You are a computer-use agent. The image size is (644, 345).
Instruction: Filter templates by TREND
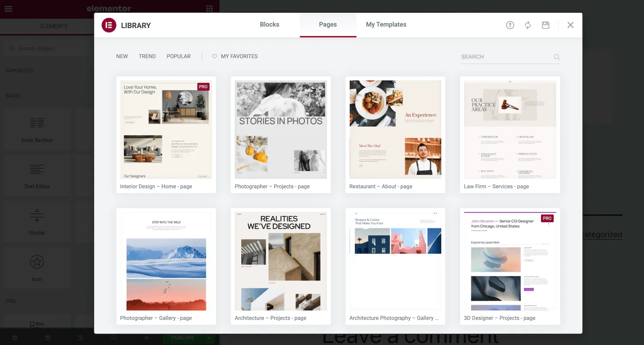click(x=147, y=56)
